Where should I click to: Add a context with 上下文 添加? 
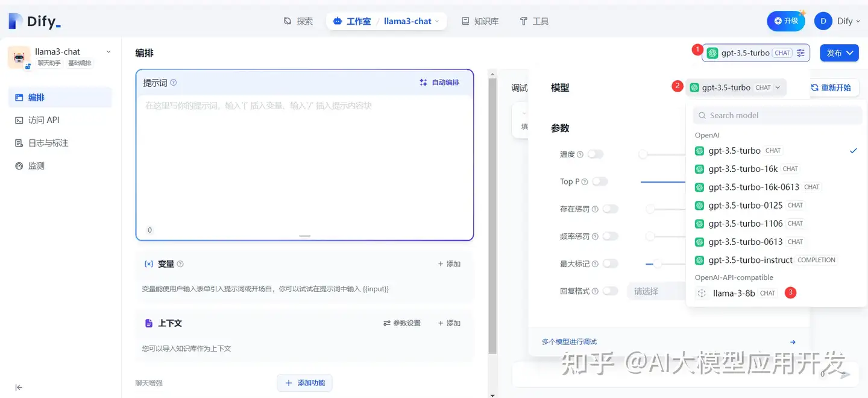click(449, 323)
